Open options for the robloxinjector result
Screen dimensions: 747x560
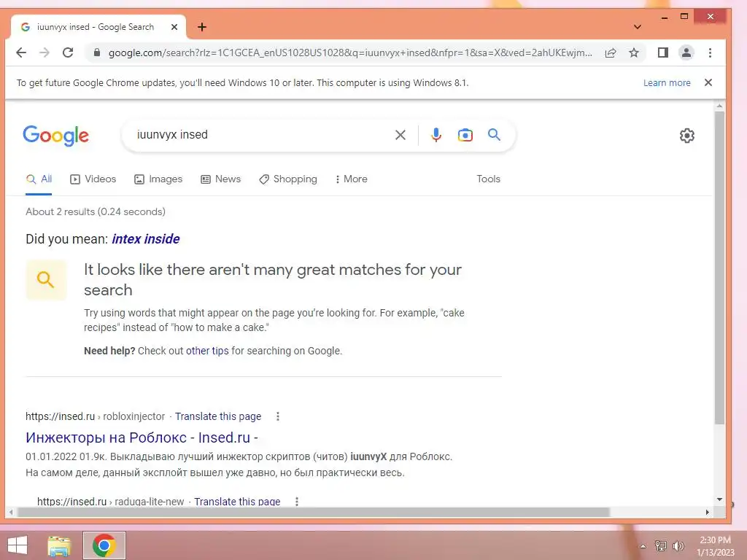pyautogui.click(x=278, y=416)
